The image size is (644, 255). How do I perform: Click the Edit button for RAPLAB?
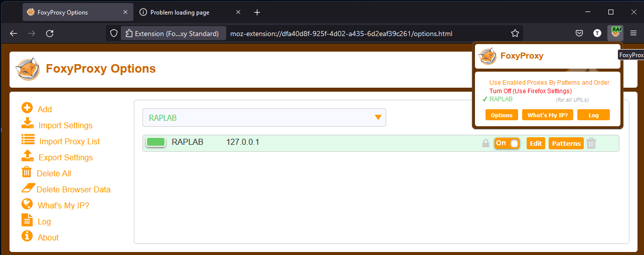click(536, 143)
